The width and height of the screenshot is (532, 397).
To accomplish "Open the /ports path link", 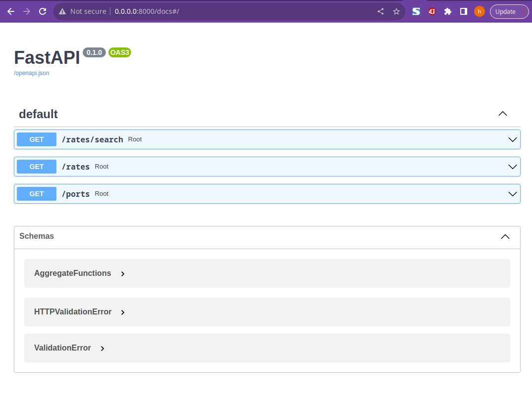I will (76, 194).
